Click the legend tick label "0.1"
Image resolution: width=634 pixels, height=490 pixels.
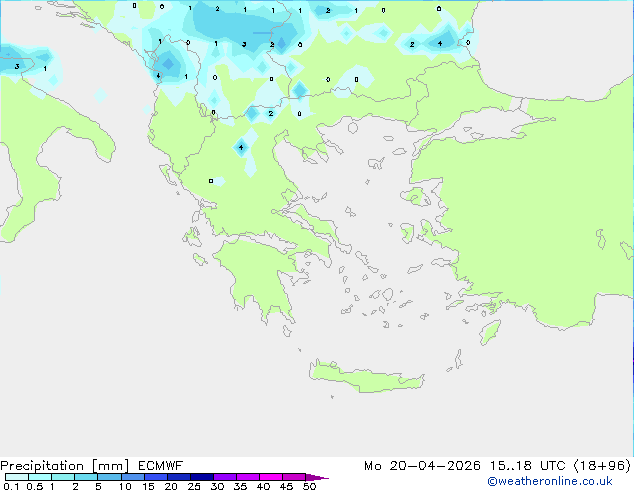[11, 486]
